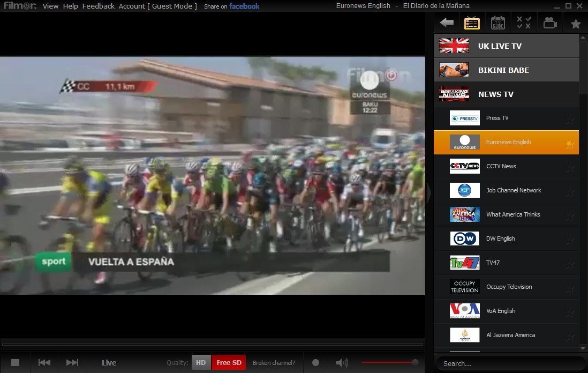Skip to the next channel
588x373 pixels.
pos(72,363)
